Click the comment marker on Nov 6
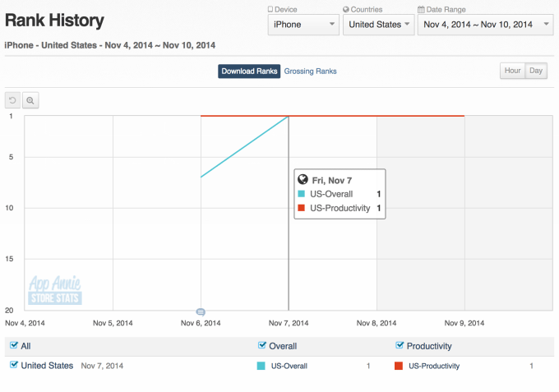559x392 pixels. (x=201, y=312)
